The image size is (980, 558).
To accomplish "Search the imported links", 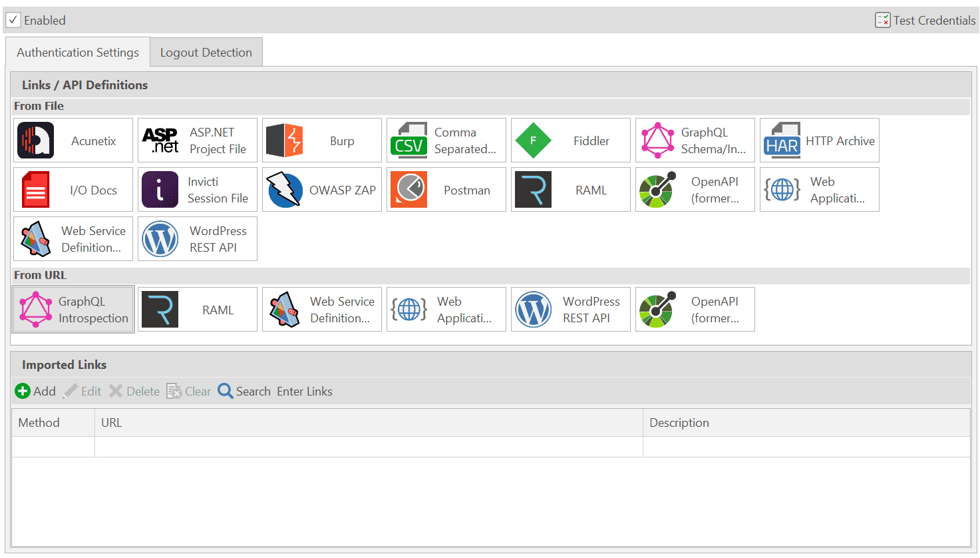I will (244, 392).
